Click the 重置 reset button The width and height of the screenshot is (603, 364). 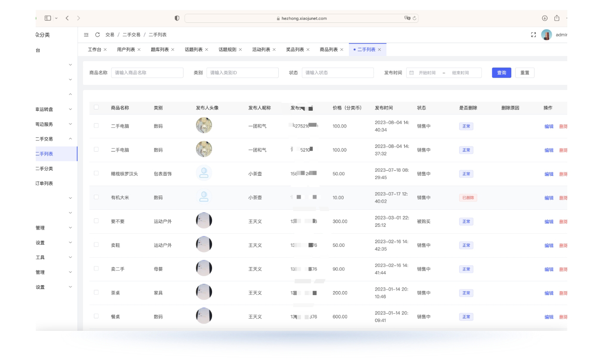click(x=524, y=73)
